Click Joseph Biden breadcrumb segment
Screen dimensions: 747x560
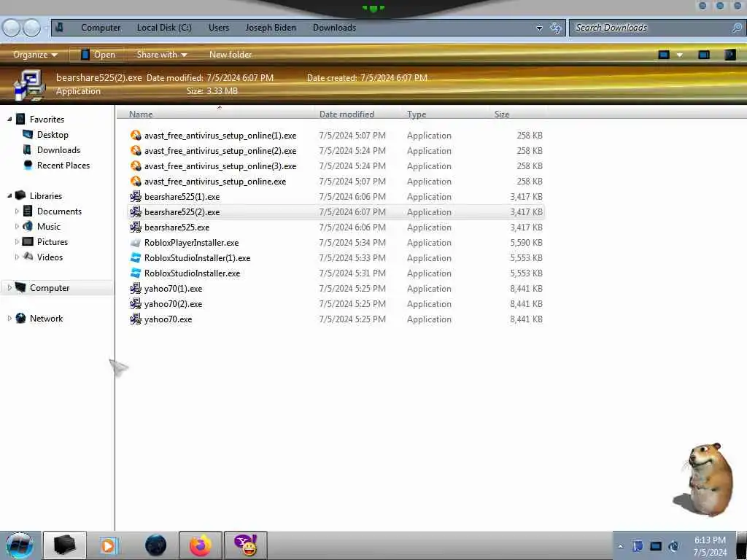(x=271, y=28)
